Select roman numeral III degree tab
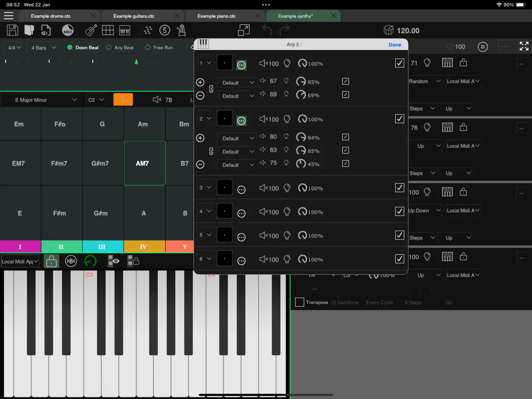The image size is (532, 399). tap(102, 247)
